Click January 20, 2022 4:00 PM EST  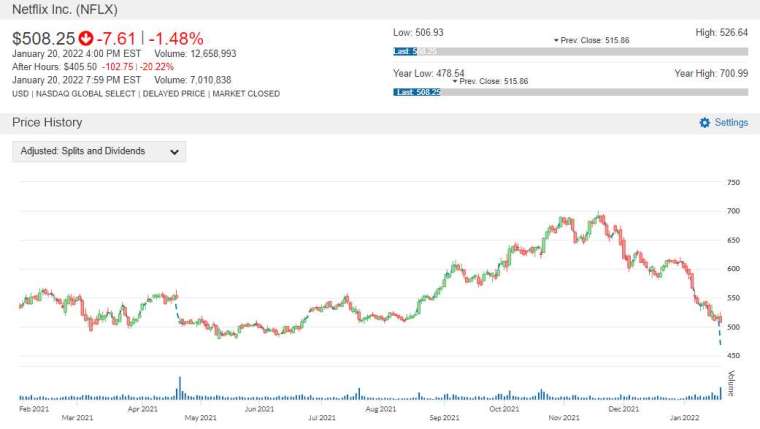point(77,54)
